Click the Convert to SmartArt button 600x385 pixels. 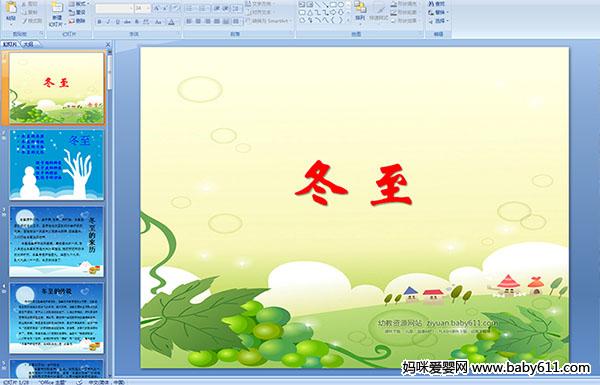click(x=269, y=21)
